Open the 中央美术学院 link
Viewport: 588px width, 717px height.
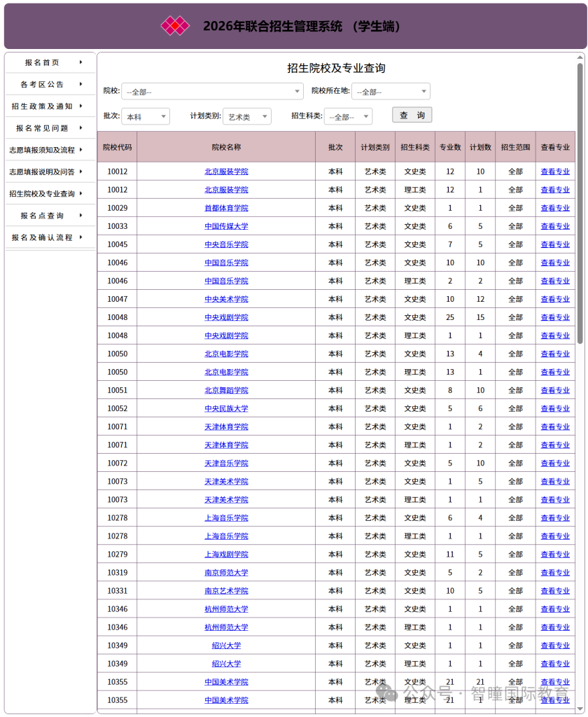click(226, 299)
